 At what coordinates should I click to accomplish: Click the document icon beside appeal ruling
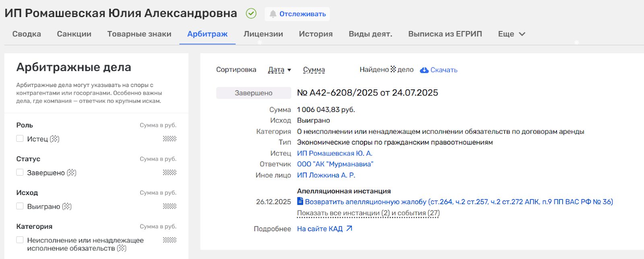pyautogui.click(x=300, y=201)
